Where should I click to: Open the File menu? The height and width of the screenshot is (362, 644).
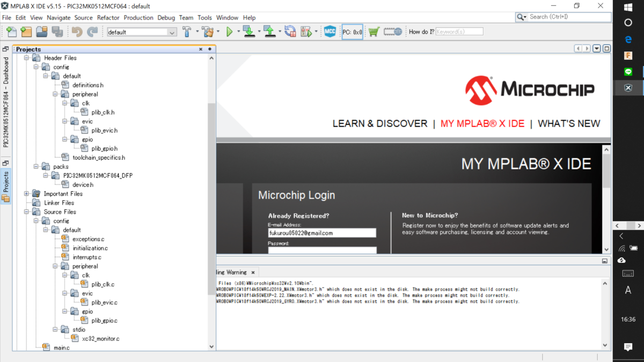coord(6,18)
